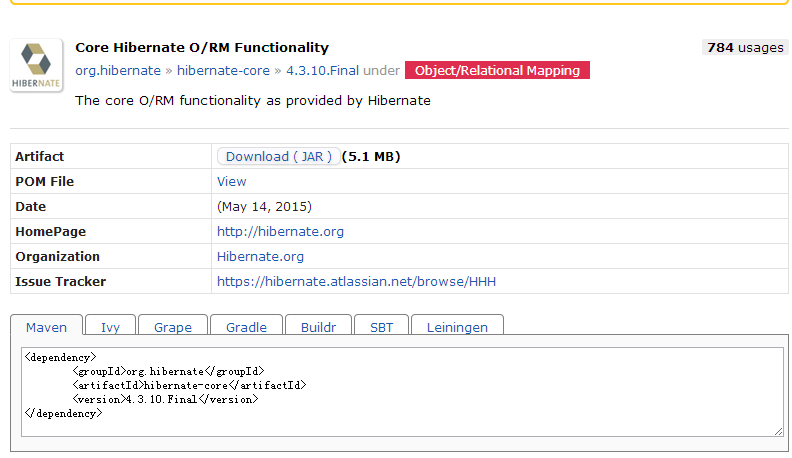Open the http://hibernate.org homepage link
The width and height of the screenshot is (792, 458).
280,232
